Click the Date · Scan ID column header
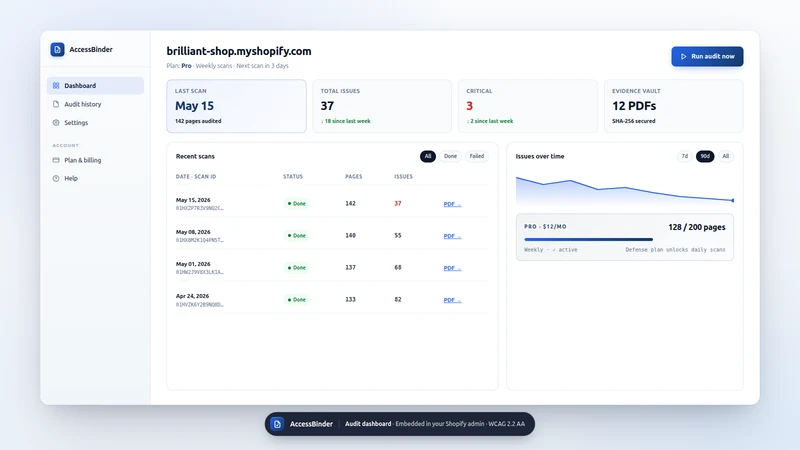The width and height of the screenshot is (800, 450). (x=196, y=177)
